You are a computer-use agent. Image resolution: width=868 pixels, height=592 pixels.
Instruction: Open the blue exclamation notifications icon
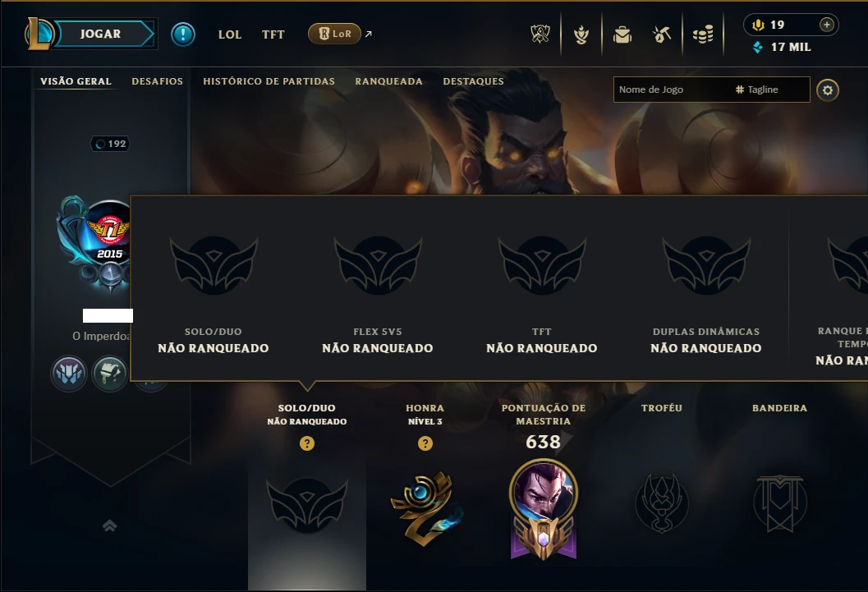click(x=182, y=34)
